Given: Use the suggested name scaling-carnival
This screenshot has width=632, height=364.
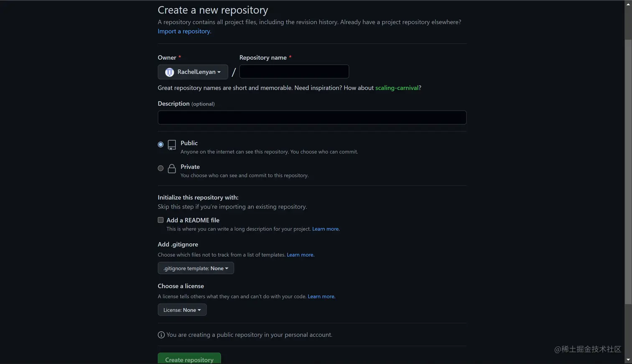Looking at the screenshot, I should 397,88.
